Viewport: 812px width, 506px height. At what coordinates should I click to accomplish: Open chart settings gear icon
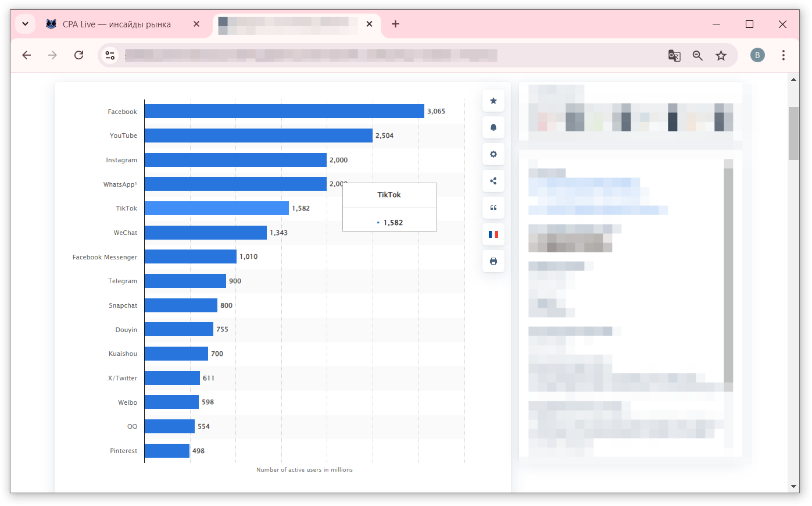point(493,154)
